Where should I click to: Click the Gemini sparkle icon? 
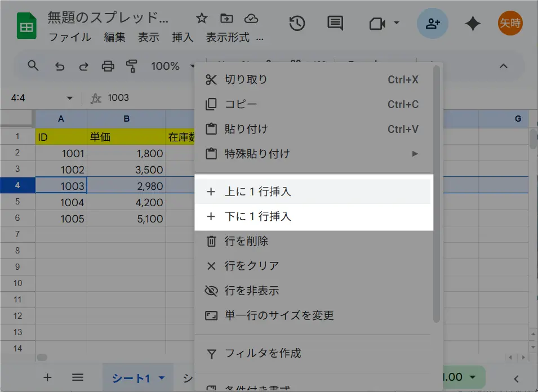coord(472,23)
